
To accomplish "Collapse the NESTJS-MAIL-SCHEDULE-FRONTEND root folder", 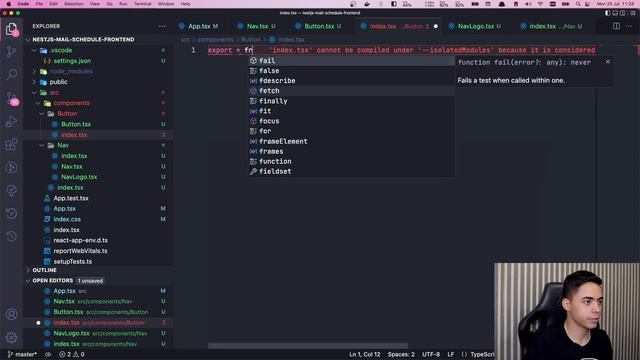I will click(x=28, y=40).
